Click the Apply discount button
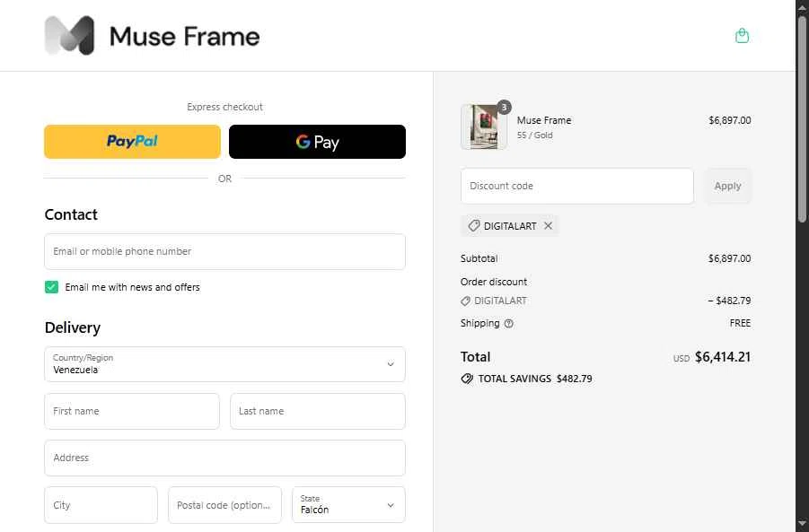Image resolution: width=809 pixels, height=532 pixels. pos(727,186)
